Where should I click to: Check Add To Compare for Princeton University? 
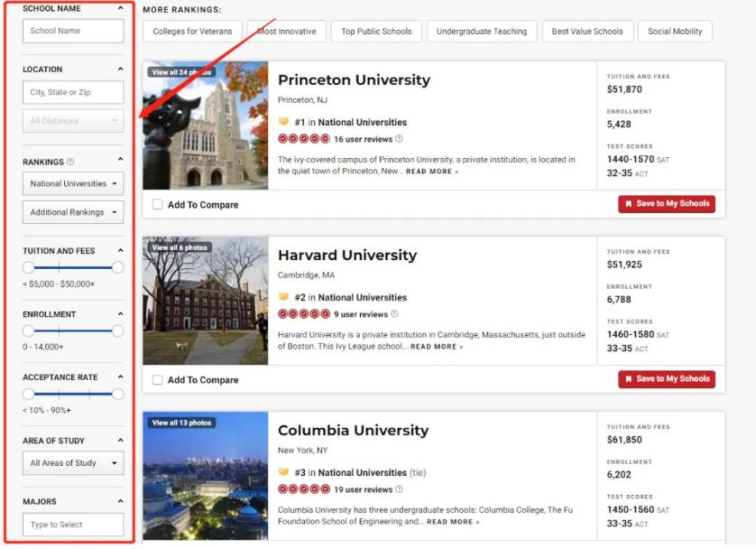[157, 205]
